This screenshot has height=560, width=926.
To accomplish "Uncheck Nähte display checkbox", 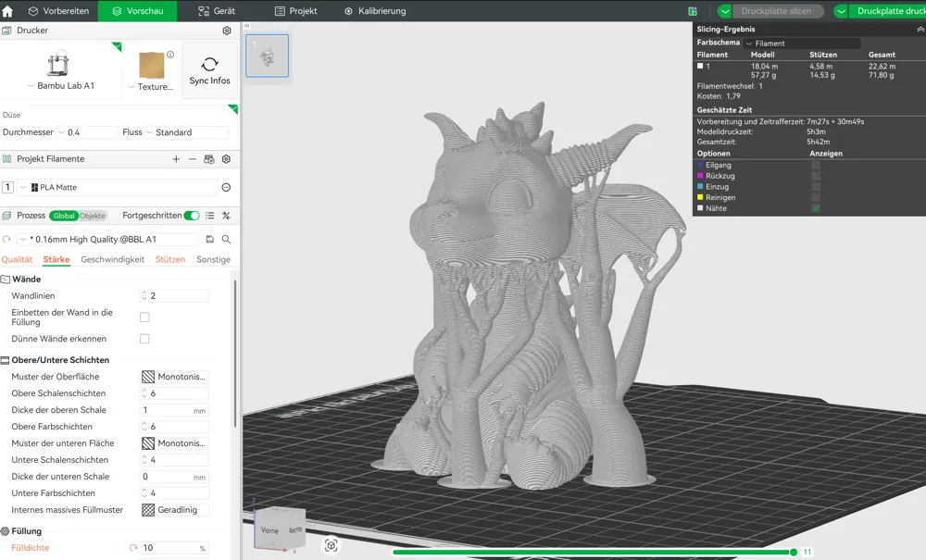I will pos(816,208).
